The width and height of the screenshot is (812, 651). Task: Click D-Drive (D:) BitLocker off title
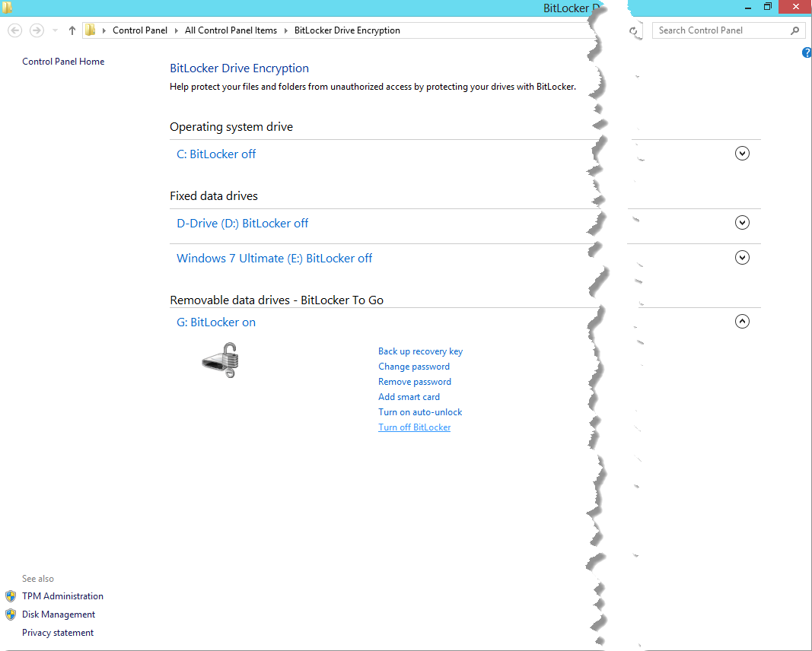(x=242, y=224)
